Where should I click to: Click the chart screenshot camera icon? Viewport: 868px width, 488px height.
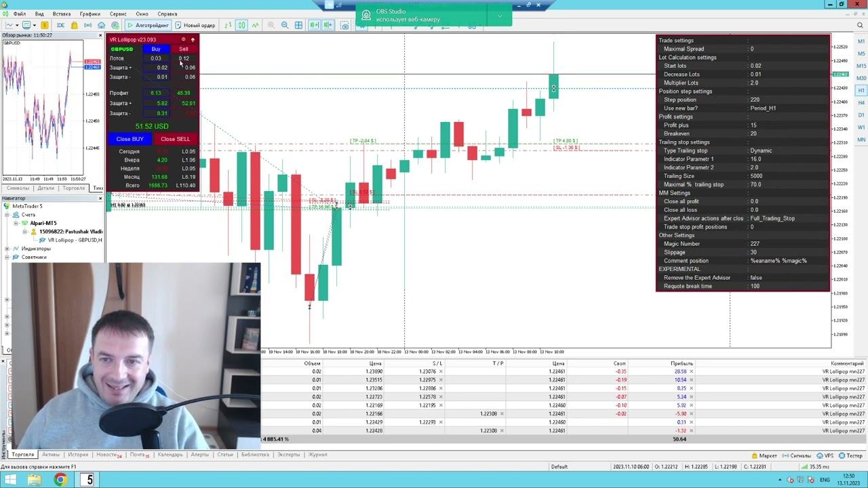[x=344, y=25]
